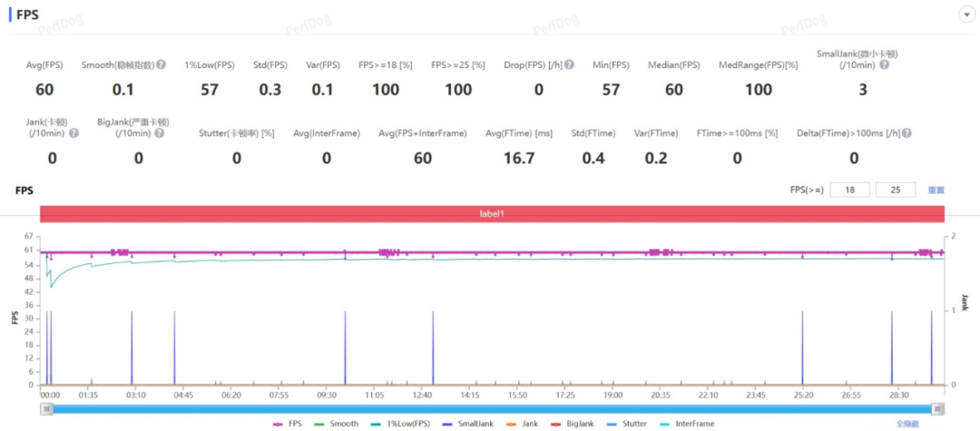Toggle FPS series in chart legend
980x431 pixels.
tap(288, 424)
